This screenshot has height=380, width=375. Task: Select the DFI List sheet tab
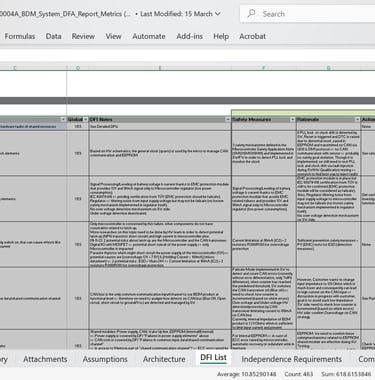[x=213, y=358]
